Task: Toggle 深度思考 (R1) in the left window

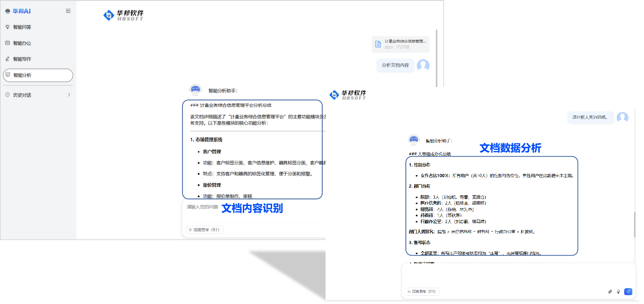Action: coord(205,230)
